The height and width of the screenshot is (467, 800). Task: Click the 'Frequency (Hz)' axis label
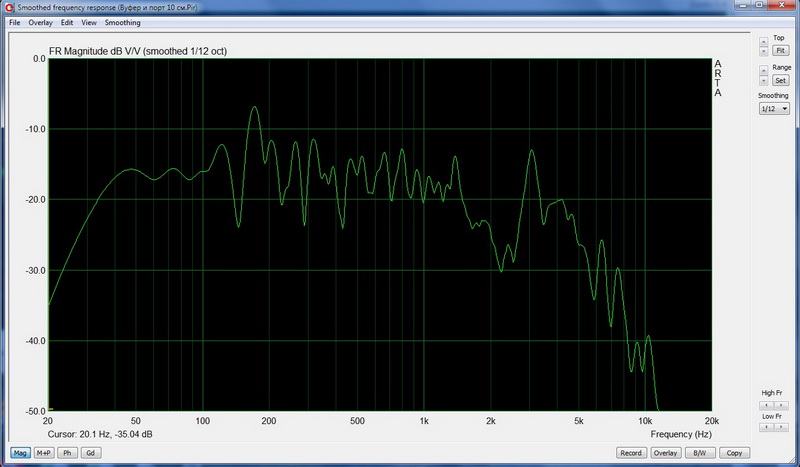pyautogui.click(x=681, y=434)
